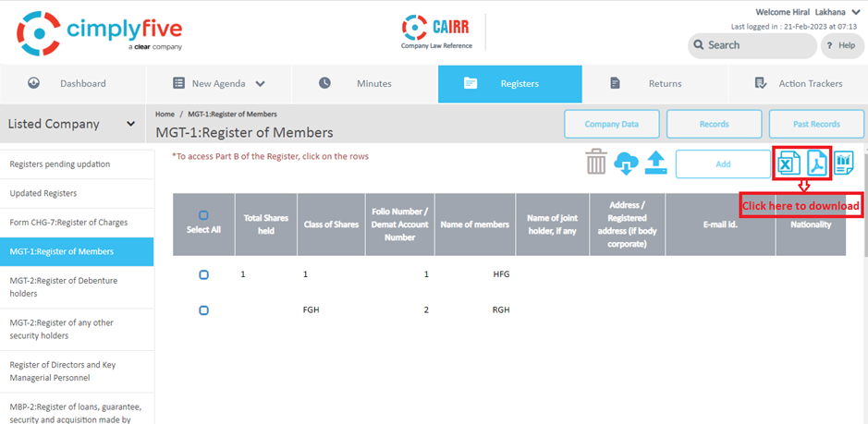The image size is (868, 424).
Task: Follow the Home breadcrumb link
Action: (165, 114)
